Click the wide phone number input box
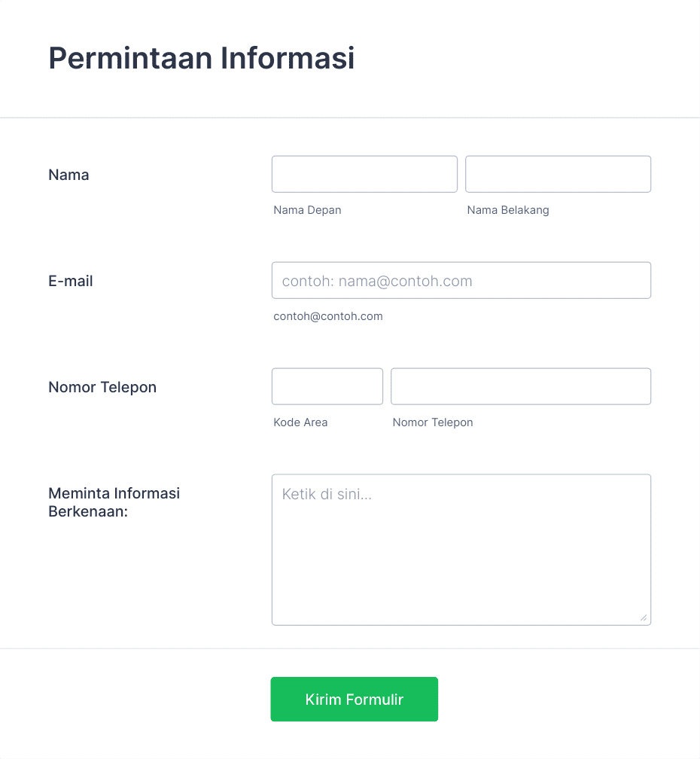 [521, 386]
